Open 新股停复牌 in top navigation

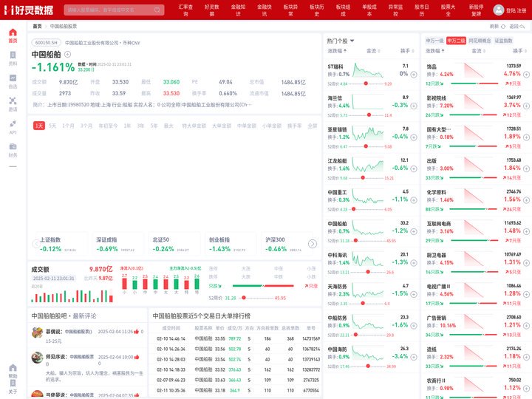[x=477, y=10]
